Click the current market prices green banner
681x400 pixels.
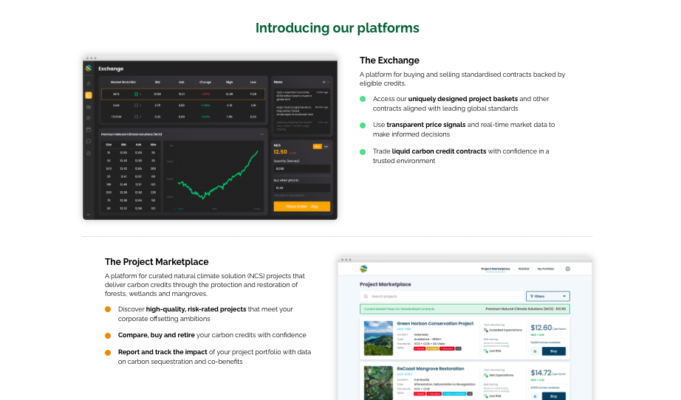(x=465, y=309)
